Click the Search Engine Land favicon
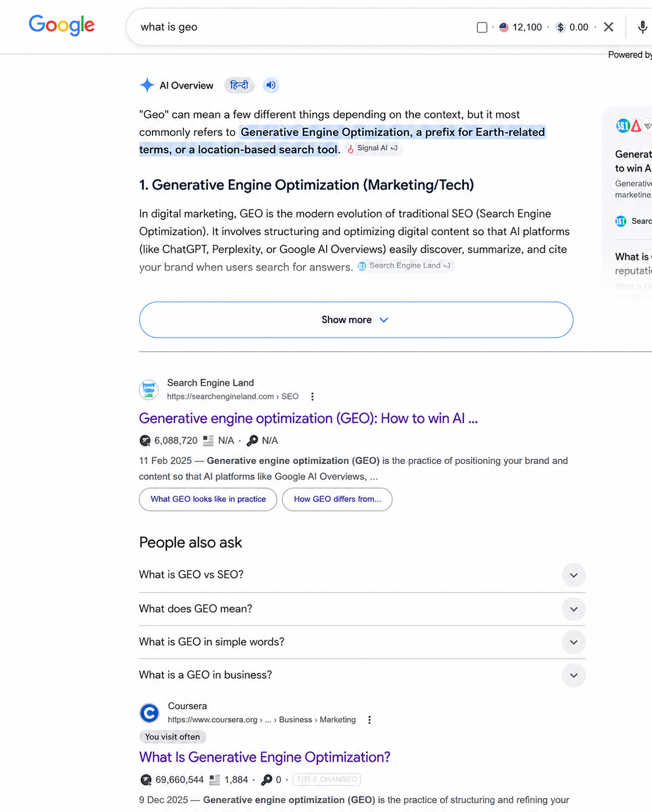The height and width of the screenshot is (812, 652). [149, 389]
